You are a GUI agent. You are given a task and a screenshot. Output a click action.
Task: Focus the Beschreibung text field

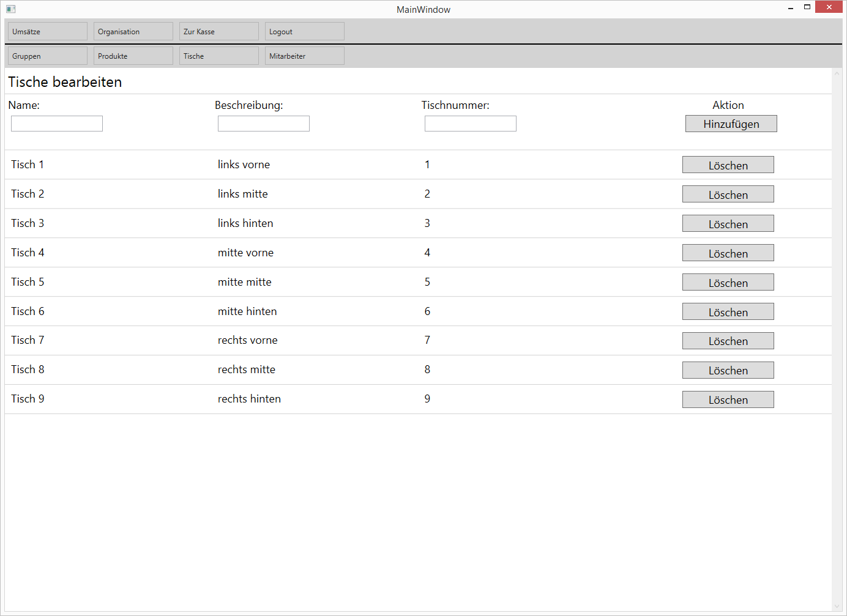(x=263, y=124)
